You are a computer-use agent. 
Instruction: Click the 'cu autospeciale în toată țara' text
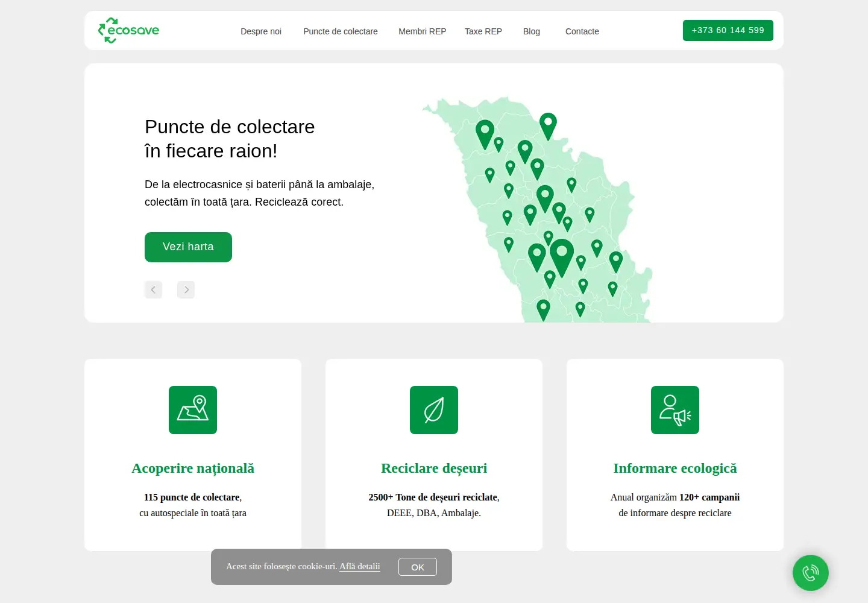(x=193, y=513)
